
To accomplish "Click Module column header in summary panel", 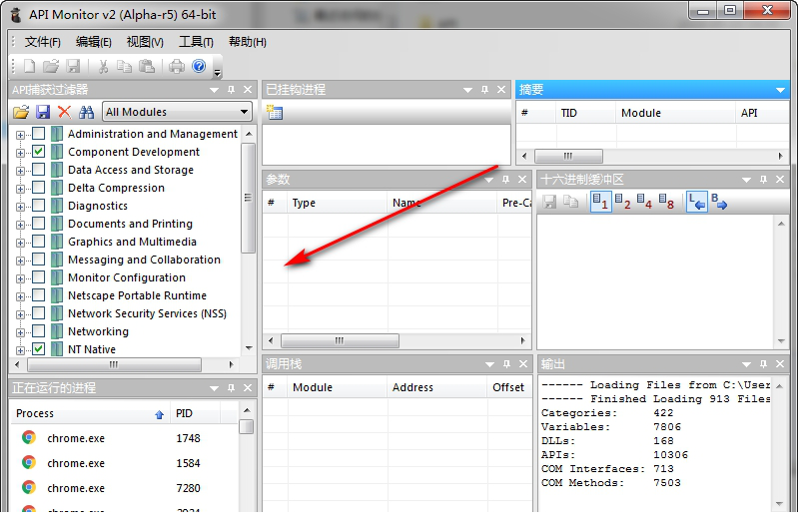I will coord(675,113).
